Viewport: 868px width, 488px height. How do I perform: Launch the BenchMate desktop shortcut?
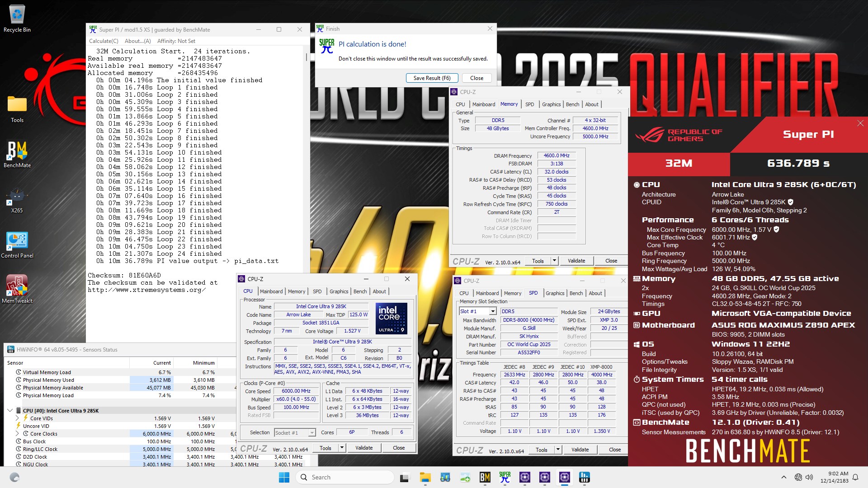(x=17, y=155)
